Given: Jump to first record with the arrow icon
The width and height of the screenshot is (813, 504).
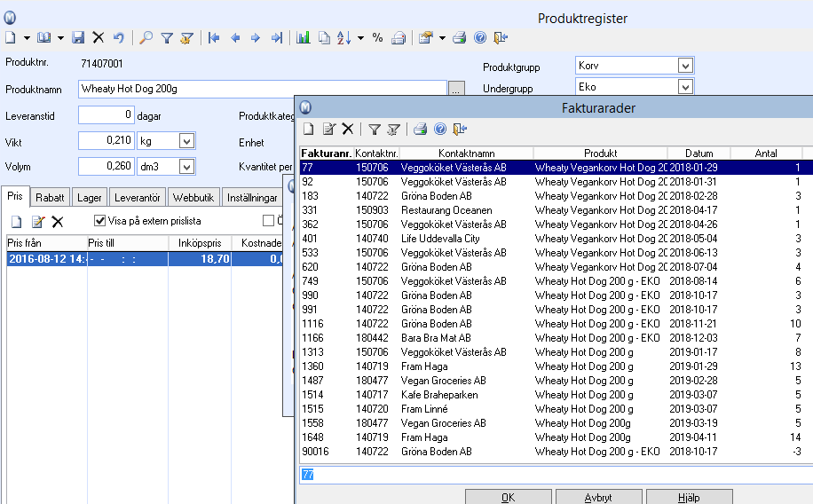Looking at the screenshot, I should pos(214,38).
